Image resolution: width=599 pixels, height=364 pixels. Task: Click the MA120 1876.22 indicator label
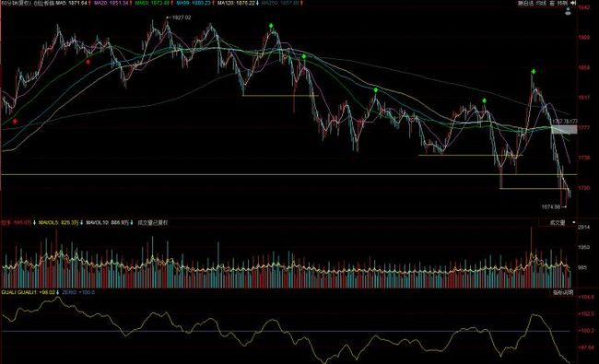point(236,3)
